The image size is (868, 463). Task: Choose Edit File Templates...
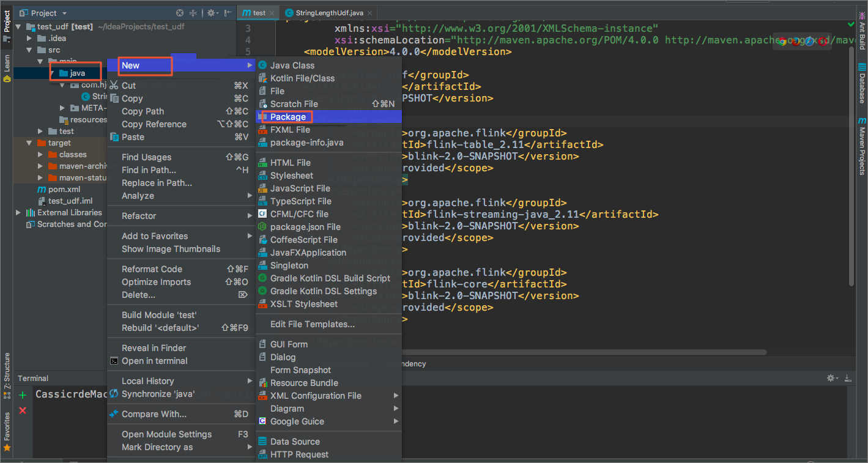tap(328, 324)
